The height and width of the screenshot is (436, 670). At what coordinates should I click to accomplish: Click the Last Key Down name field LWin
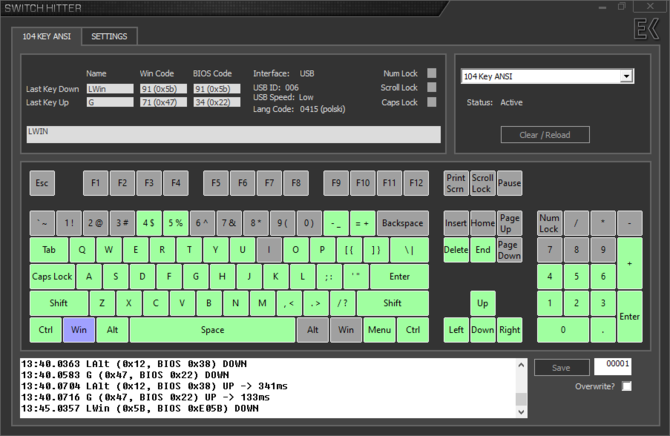(x=110, y=89)
